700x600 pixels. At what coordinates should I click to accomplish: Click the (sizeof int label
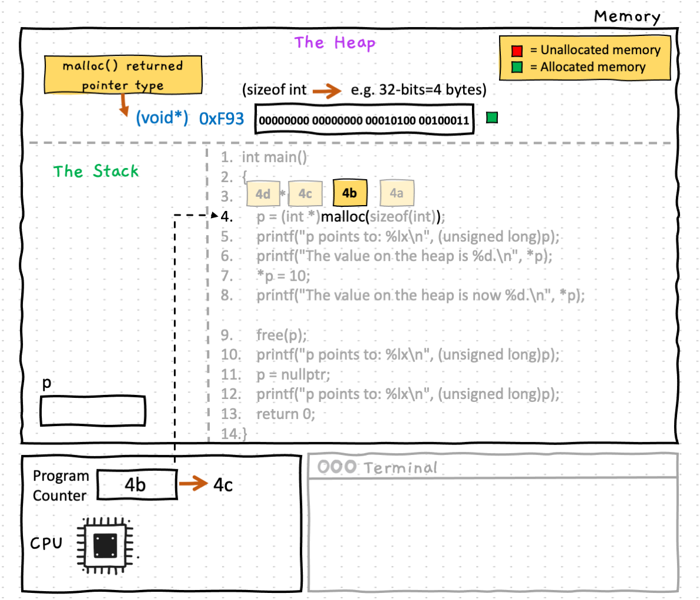click(274, 90)
